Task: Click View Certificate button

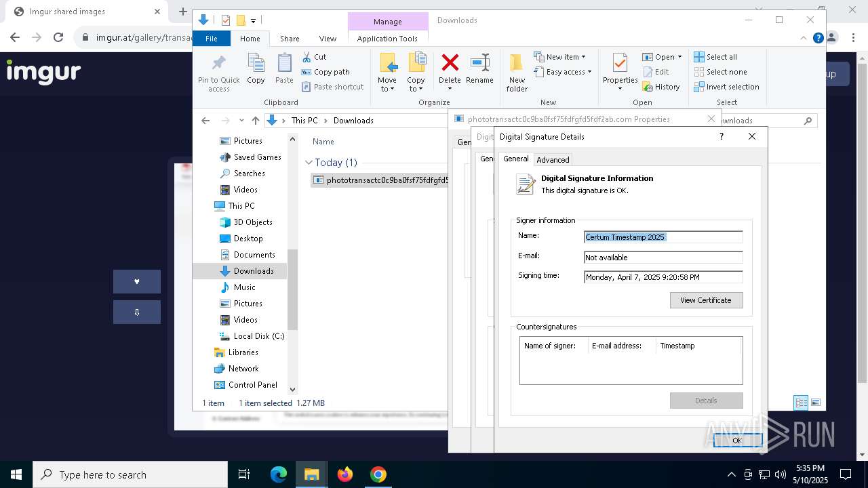Action: 706,300
